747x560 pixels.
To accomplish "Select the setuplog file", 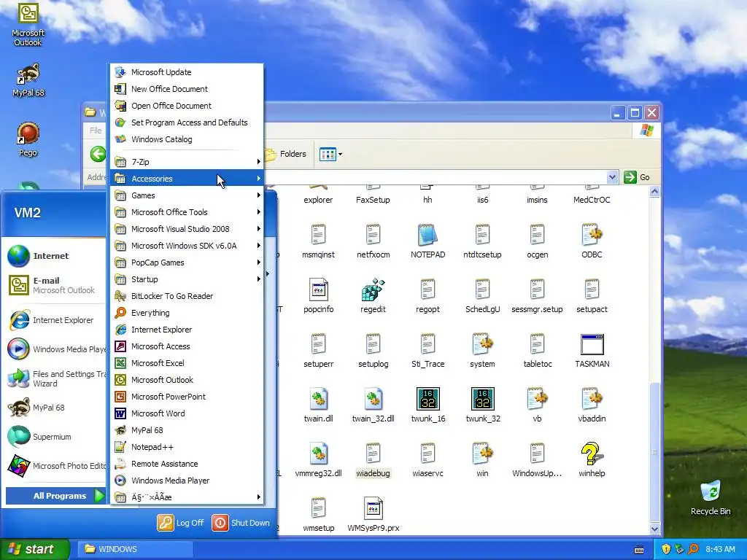I will point(373,351).
